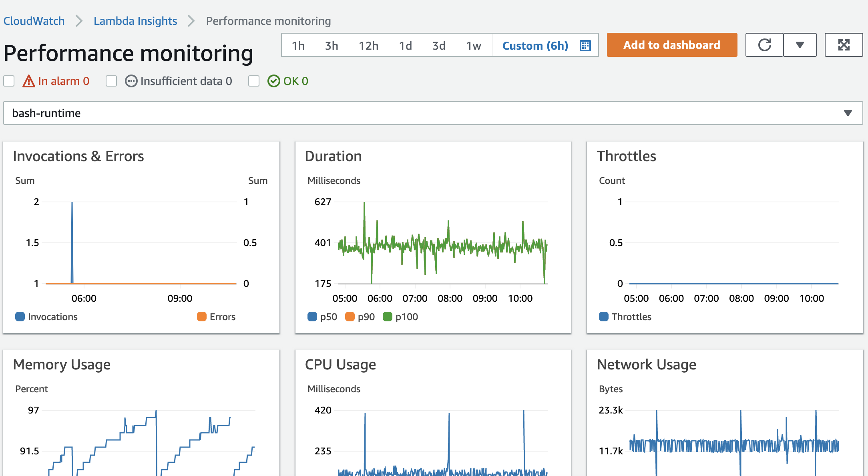Toggle the In alarm checkbox
This screenshot has width=868, height=476.
(9, 81)
